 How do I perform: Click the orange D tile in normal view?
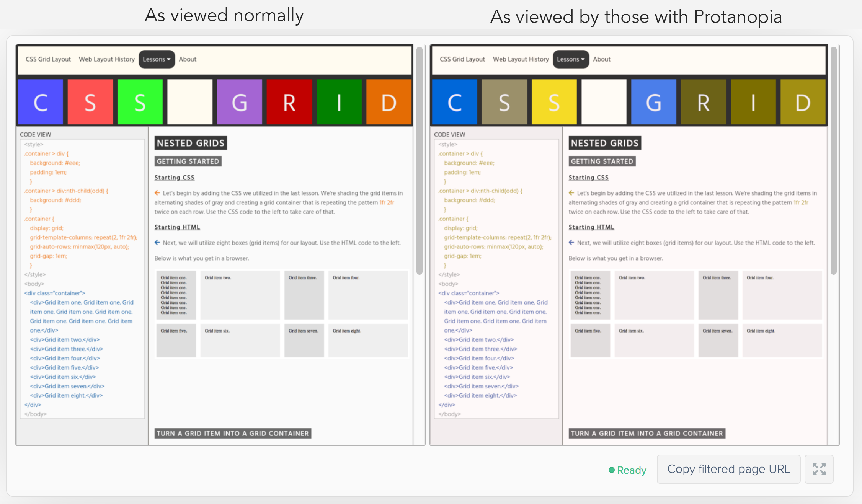pos(389,102)
